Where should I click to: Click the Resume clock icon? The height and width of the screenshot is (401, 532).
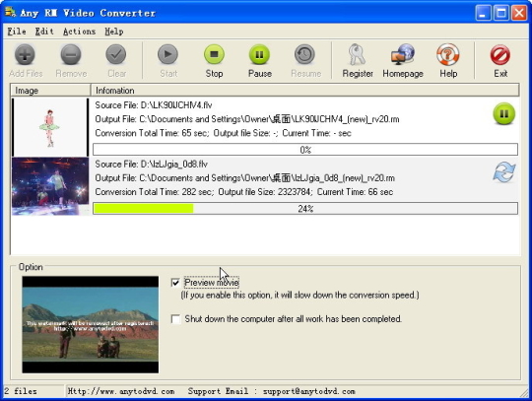[x=304, y=54]
